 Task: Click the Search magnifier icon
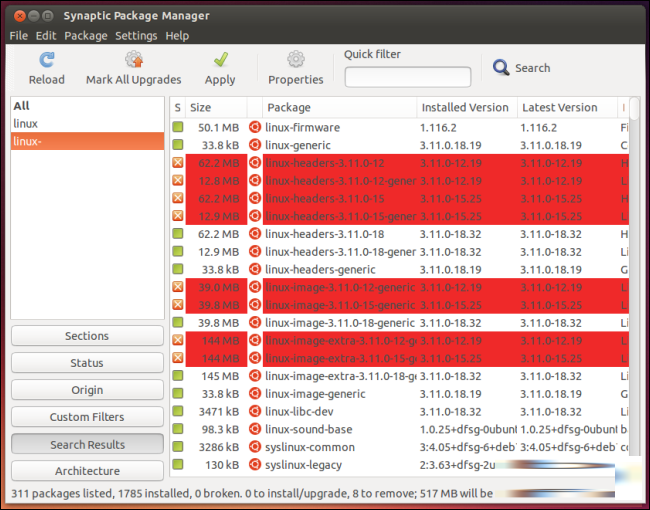[x=501, y=68]
